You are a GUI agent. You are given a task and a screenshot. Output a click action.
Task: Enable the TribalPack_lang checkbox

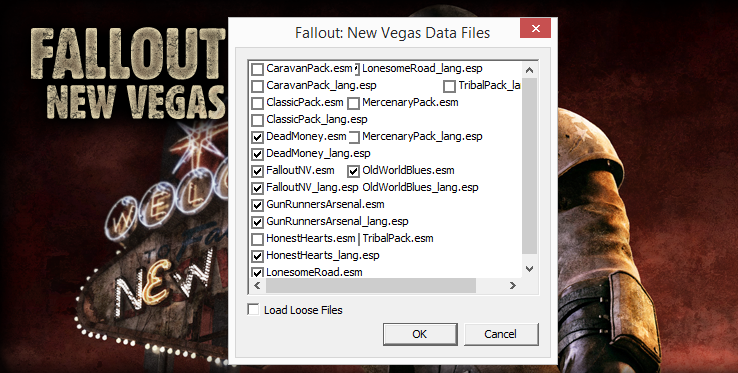[449, 86]
